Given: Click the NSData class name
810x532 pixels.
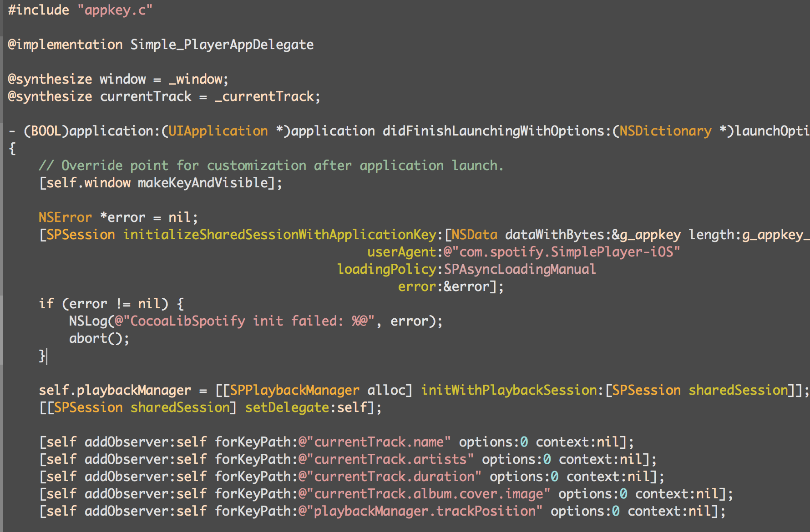Looking at the screenshot, I should [474, 235].
